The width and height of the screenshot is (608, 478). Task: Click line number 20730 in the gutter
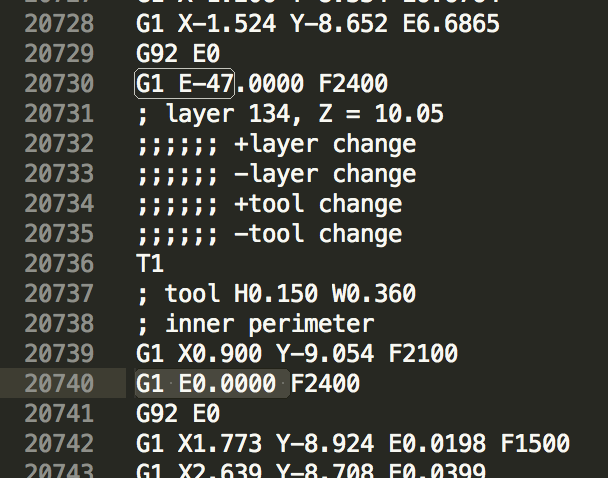click(x=59, y=83)
